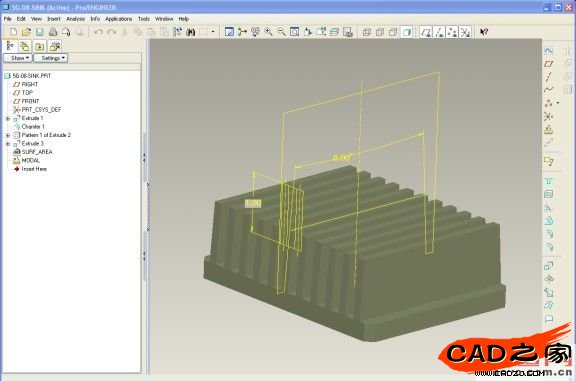Viewport: 576px width, 381px height.
Task: Click the Open file folder icon
Action: point(26,32)
